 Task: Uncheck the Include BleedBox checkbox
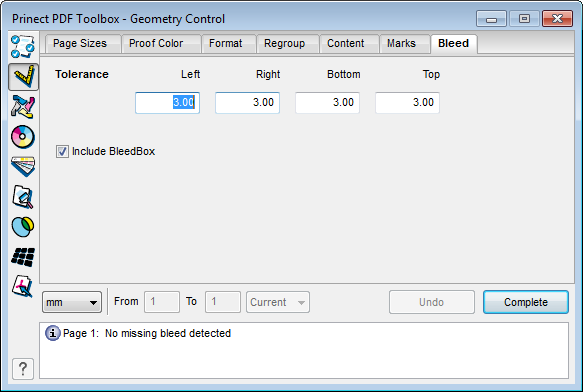62,151
